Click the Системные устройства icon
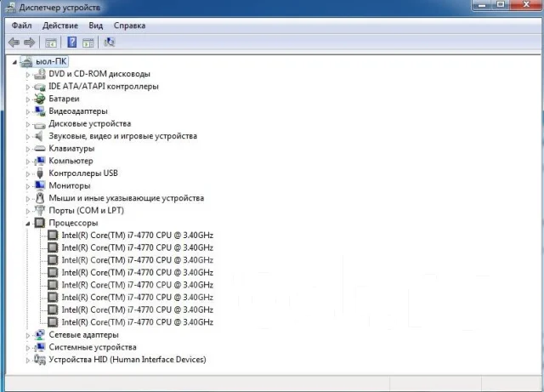The height and width of the screenshot is (392, 544). point(40,347)
